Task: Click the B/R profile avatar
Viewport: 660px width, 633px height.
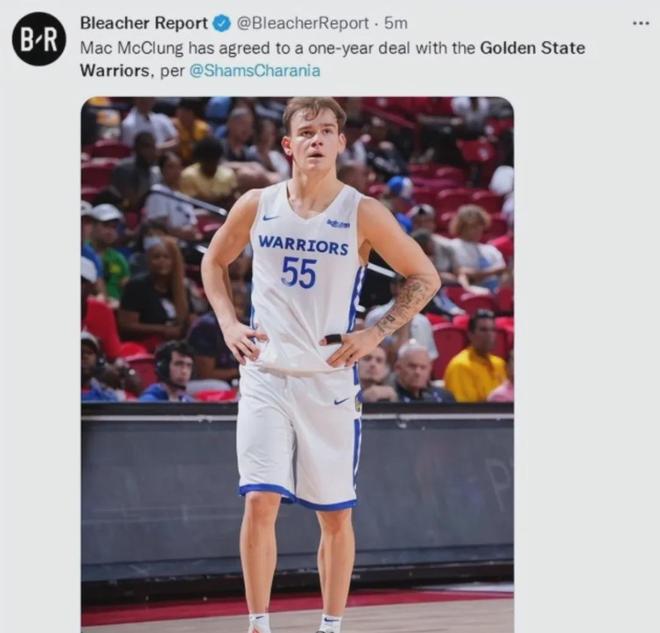Action: [39, 39]
